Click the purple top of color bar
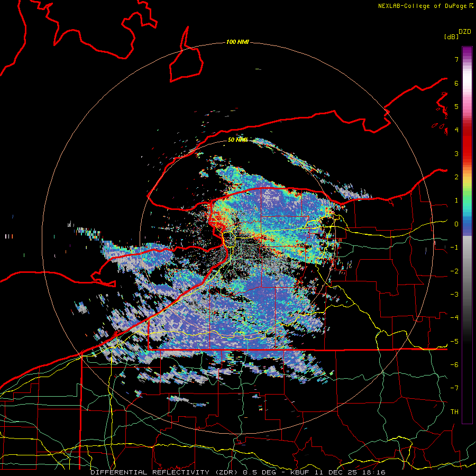 467,51
